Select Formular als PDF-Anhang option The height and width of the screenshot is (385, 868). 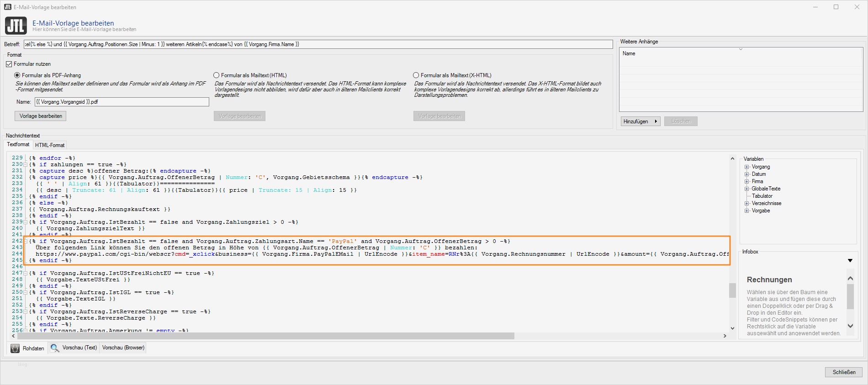pyautogui.click(x=17, y=75)
